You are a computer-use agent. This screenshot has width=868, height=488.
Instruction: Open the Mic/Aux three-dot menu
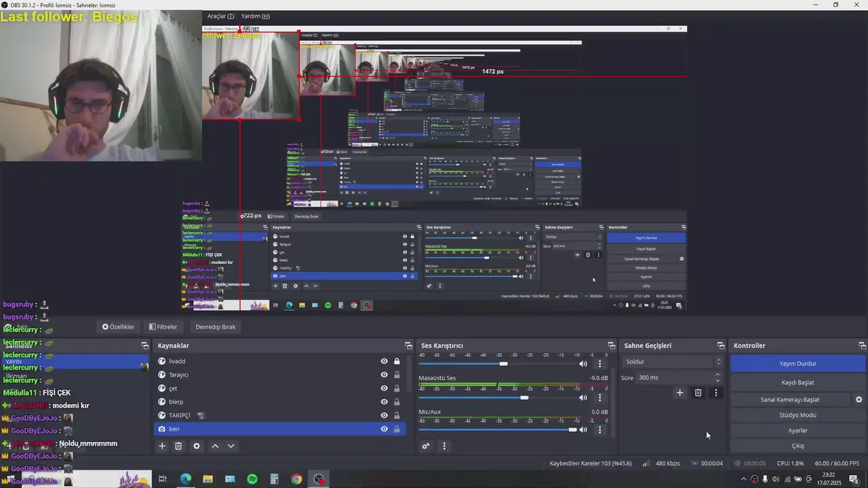pyautogui.click(x=599, y=430)
